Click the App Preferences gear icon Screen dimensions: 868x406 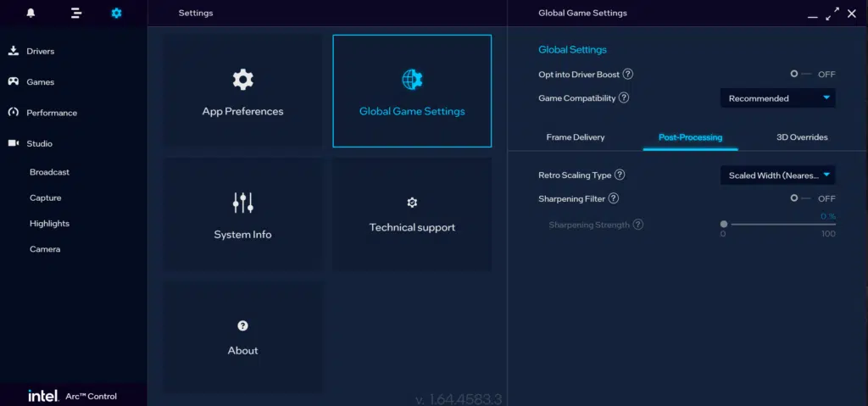(x=242, y=80)
